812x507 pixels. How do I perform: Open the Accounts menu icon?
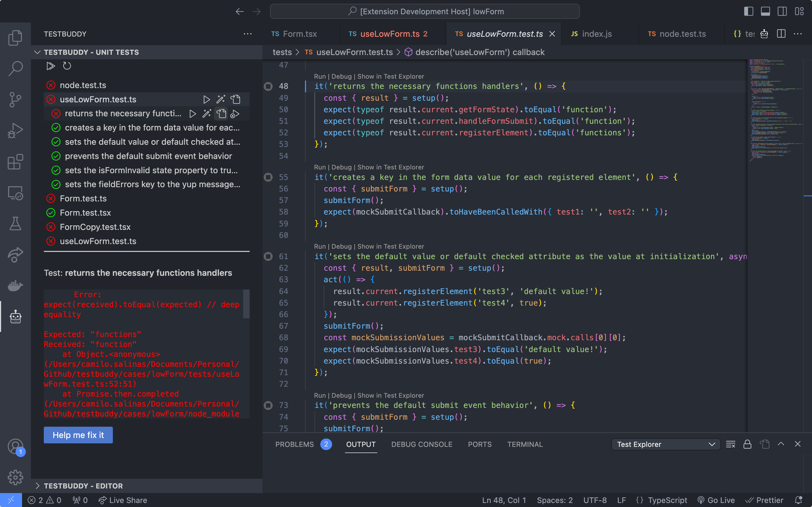coord(15,447)
